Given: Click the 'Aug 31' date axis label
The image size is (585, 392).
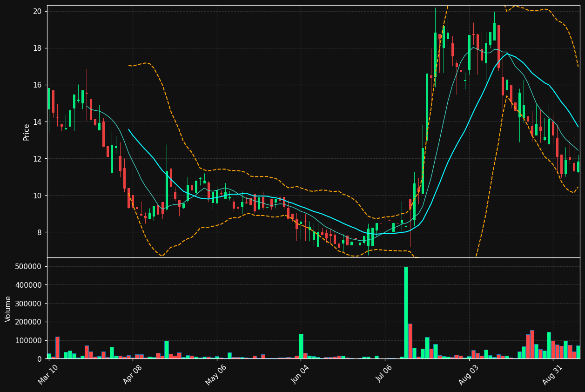Looking at the screenshot, I should click(x=553, y=375).
